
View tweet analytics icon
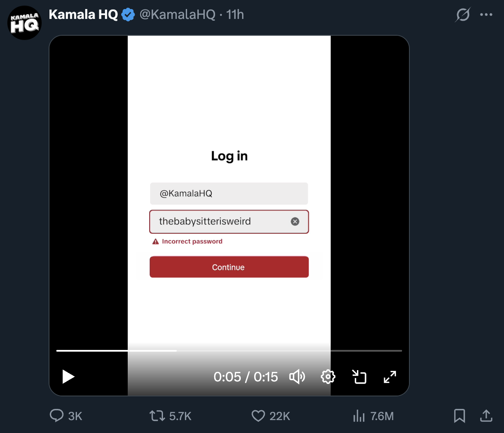tap(358, 416)
